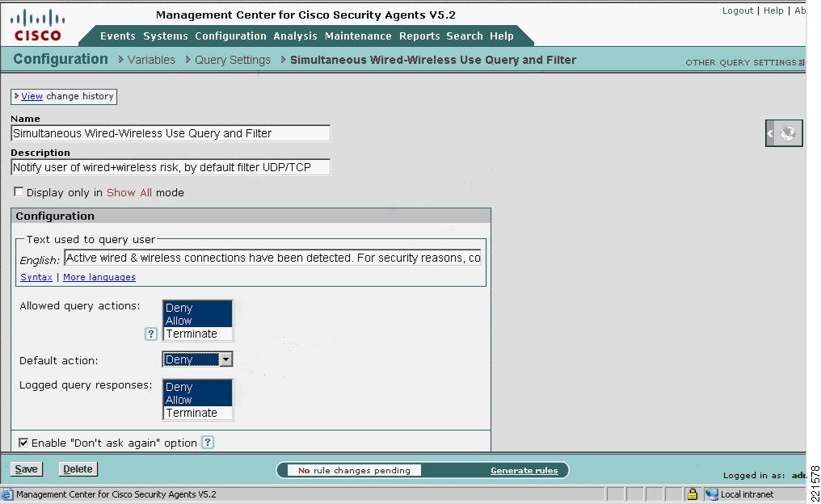Toggle Display only in Show All mode checkbox
The image size is (821, 504).
pyautogui.click(x=19, y=192)
